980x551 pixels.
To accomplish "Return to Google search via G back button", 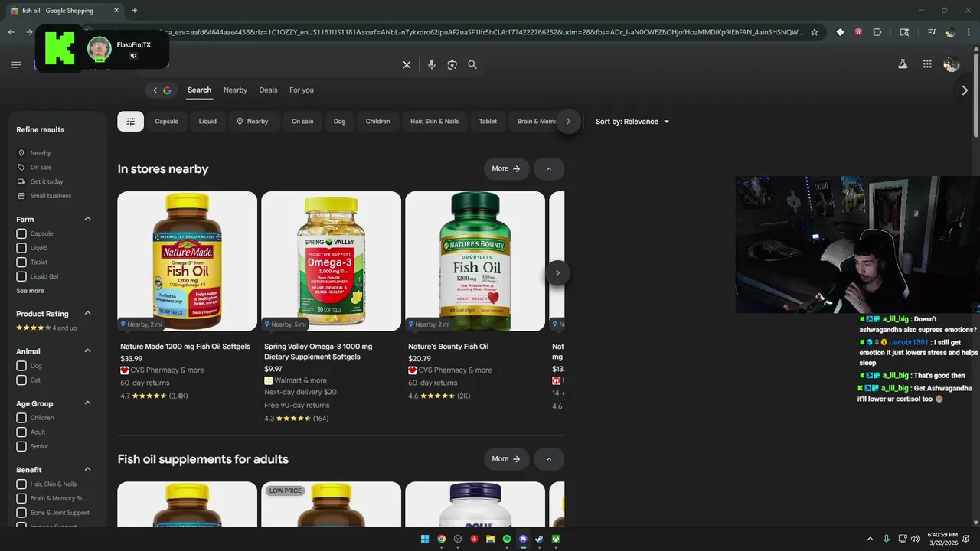I will click(x=162, y=90).
